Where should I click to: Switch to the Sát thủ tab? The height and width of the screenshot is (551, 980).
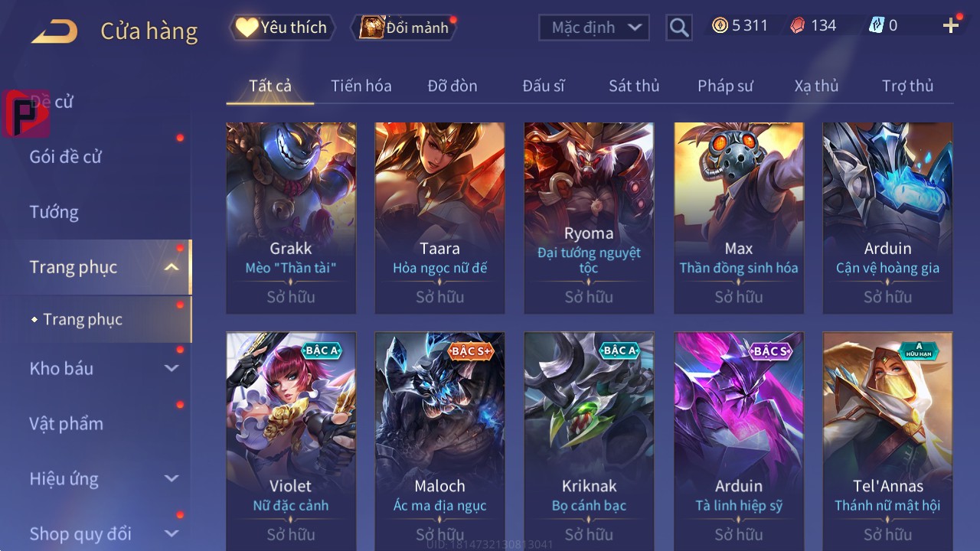pos(634,86)
